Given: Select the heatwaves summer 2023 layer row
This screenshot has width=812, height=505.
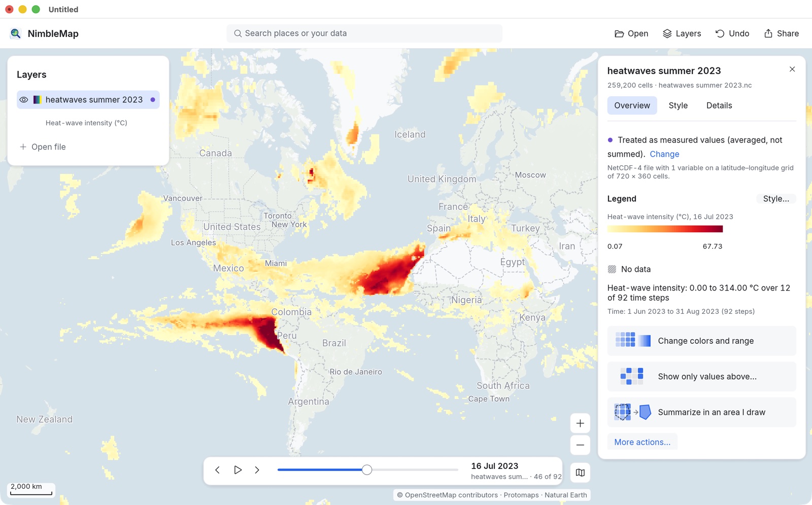Looking at the screenshot, I should coord(88,100).
